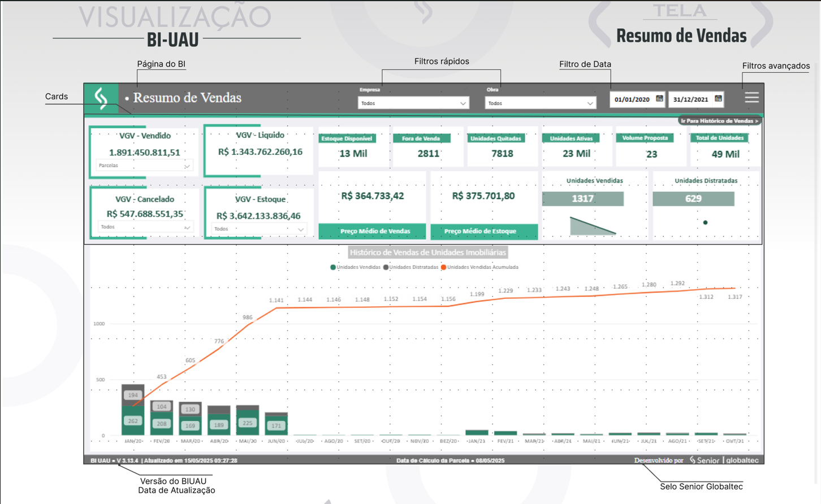Open the advanced filters hamburger menu
This screenshot has width=821, height=504.
751,98
